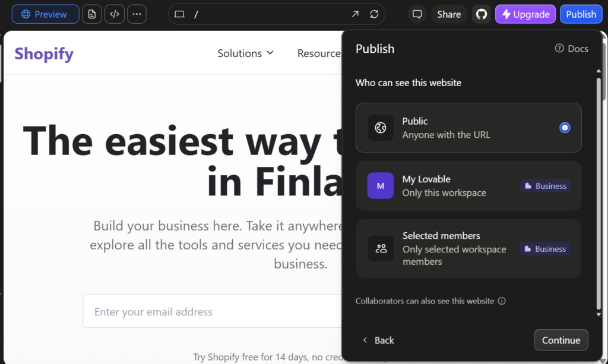Focus the email address input field
The height and width of the screenshot is (364, 608).
point(213,311)
